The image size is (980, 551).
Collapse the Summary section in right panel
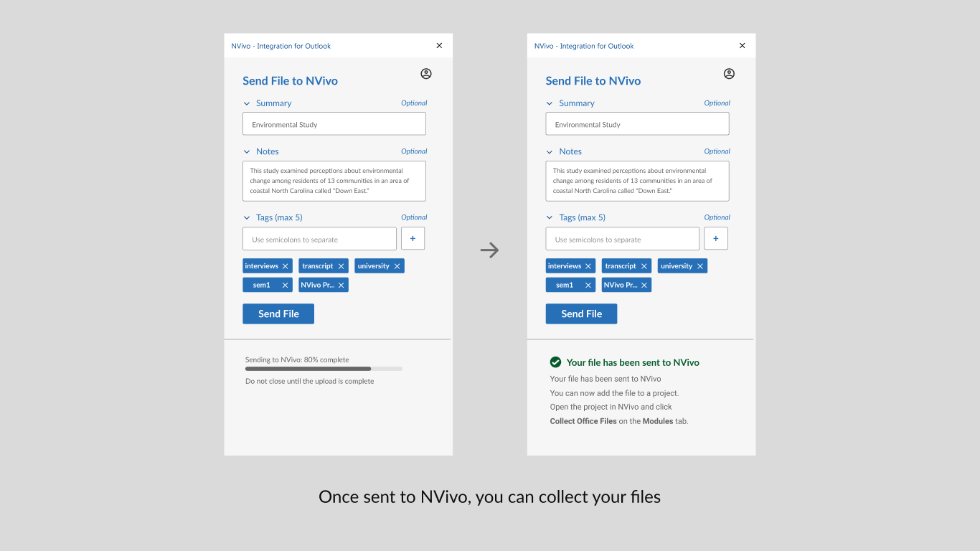pyautogui.click(x=550, y=103)
